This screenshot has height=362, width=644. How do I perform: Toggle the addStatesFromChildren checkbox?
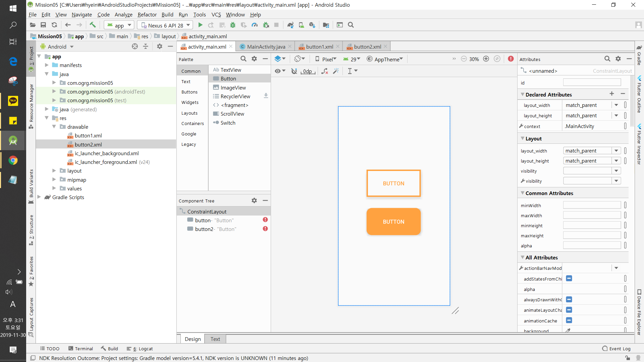[x=569, y=279]
